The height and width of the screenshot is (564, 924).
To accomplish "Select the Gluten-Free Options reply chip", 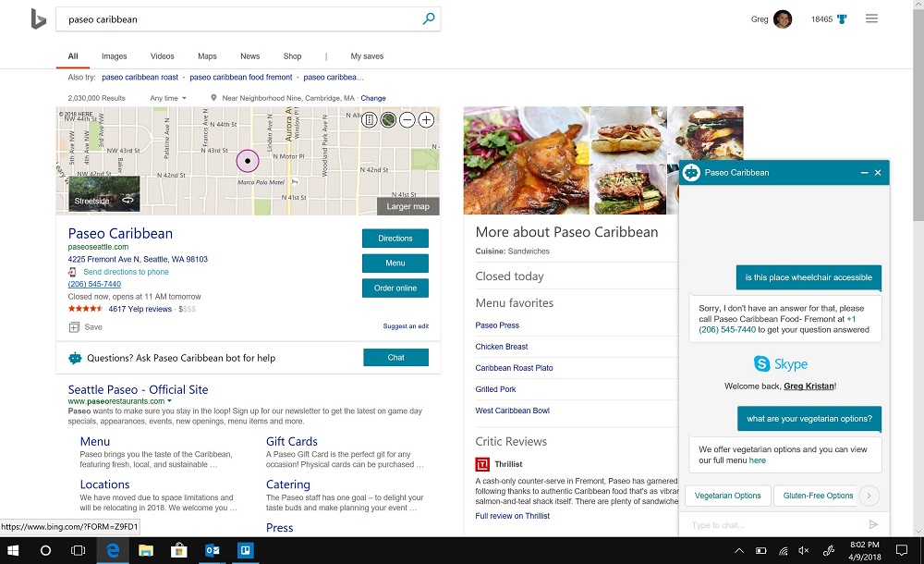I will (x=818, y=496).
